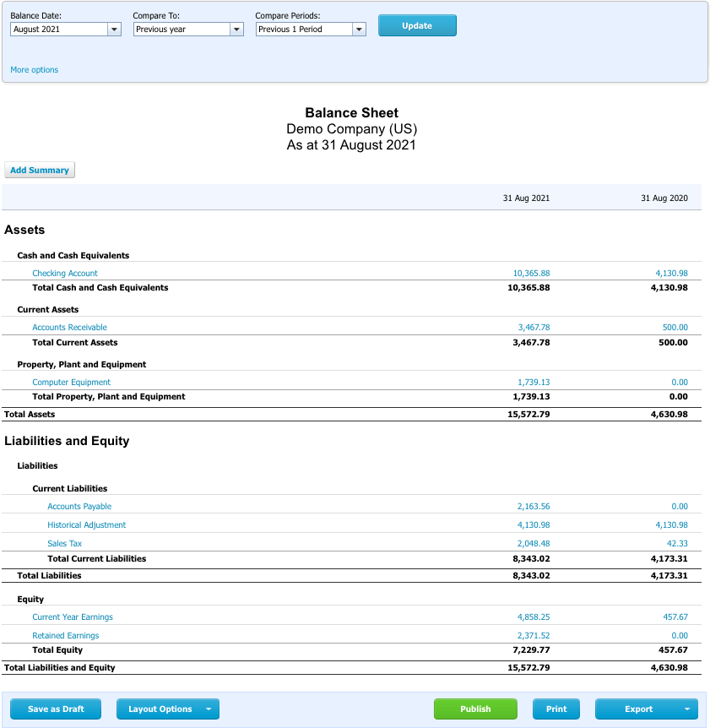View the Sales Tax account

67,543
